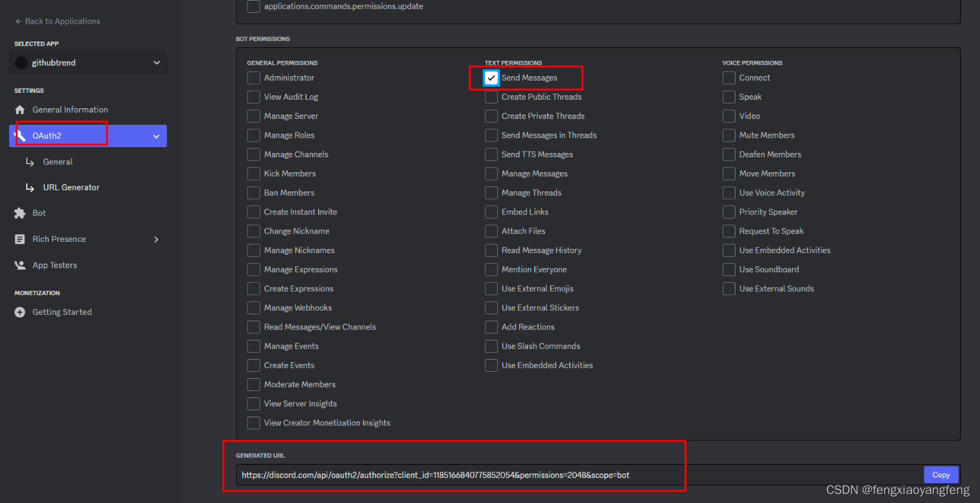980x503 pixels.
Task: Check the View Audit Log box
Action: 253,97
